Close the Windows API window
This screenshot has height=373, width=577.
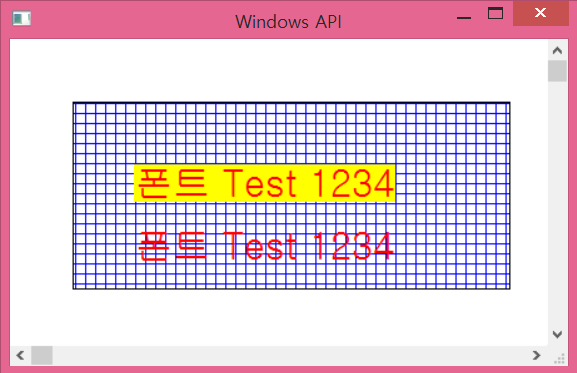(x=541, y=14)
